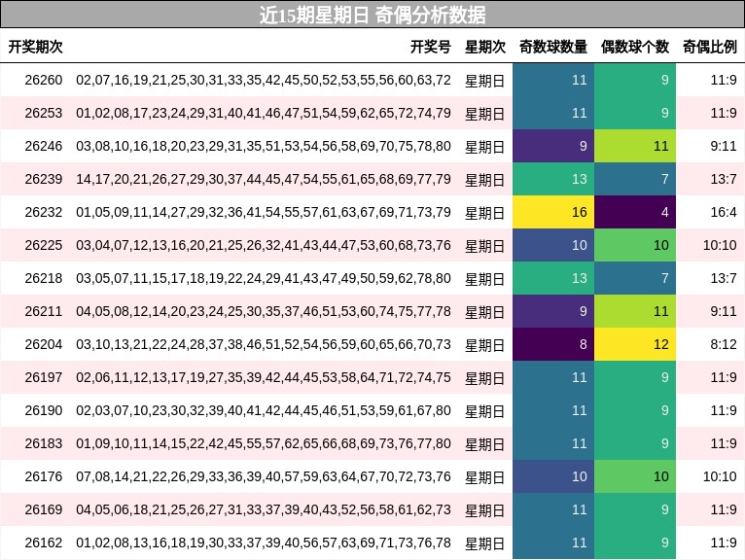Image resolution: width=745 pixels, height=560 pixels.
Task: Select draw number 26190
Action: tap(44, 410)
